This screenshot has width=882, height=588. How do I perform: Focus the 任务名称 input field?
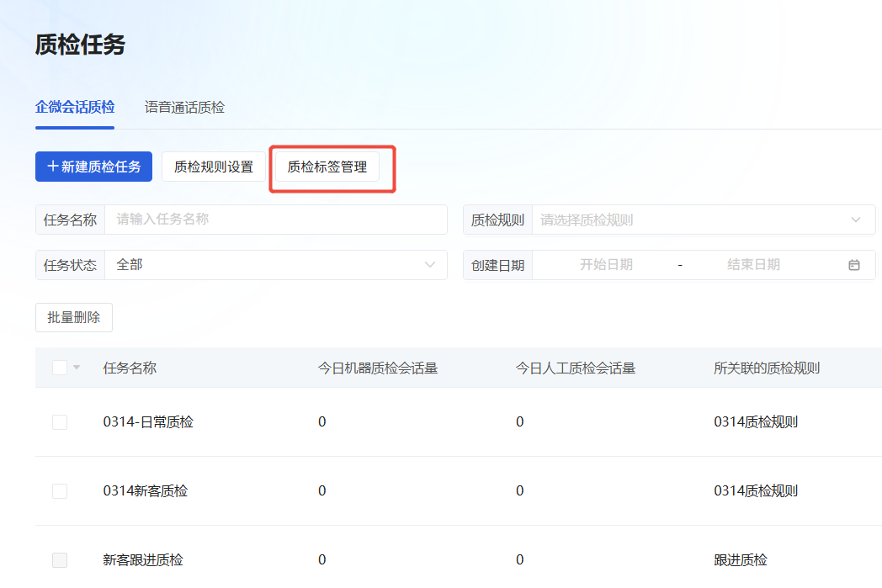[x=276, y=220]
